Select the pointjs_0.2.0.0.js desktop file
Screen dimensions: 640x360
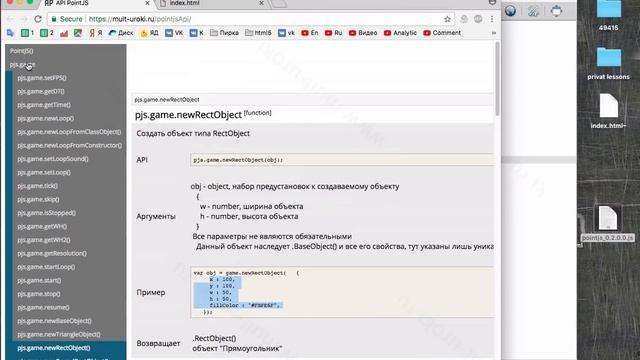(608, 224)
